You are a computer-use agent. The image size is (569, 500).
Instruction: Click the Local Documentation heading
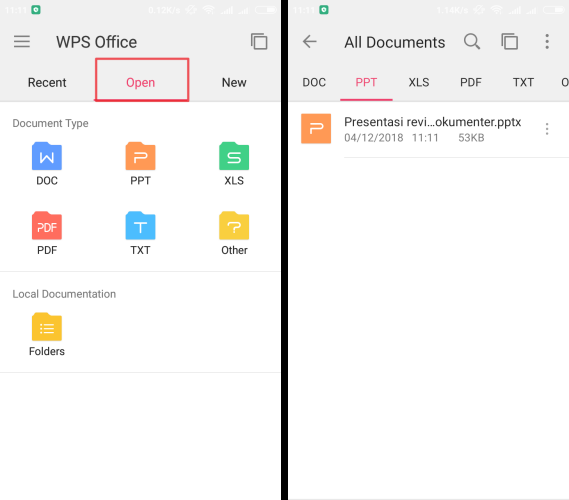(64, 294)
